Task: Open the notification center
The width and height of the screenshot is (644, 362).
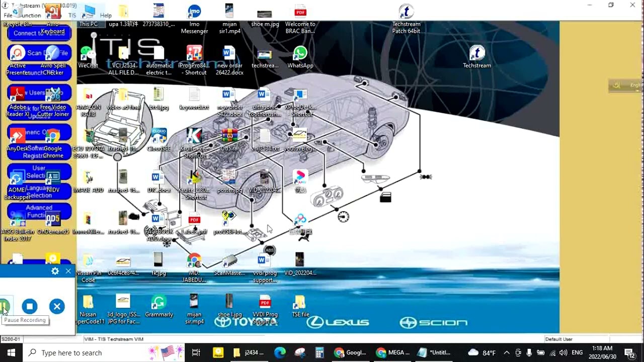Action: tap(629, 352)
